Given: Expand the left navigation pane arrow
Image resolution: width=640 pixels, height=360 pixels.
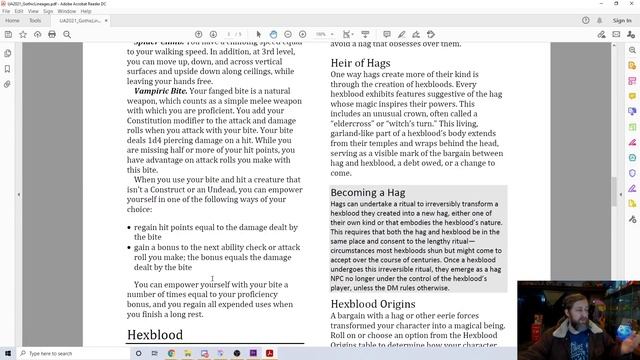Looking at the screenshot, I should pyautogui.click(x=19, y=195).
